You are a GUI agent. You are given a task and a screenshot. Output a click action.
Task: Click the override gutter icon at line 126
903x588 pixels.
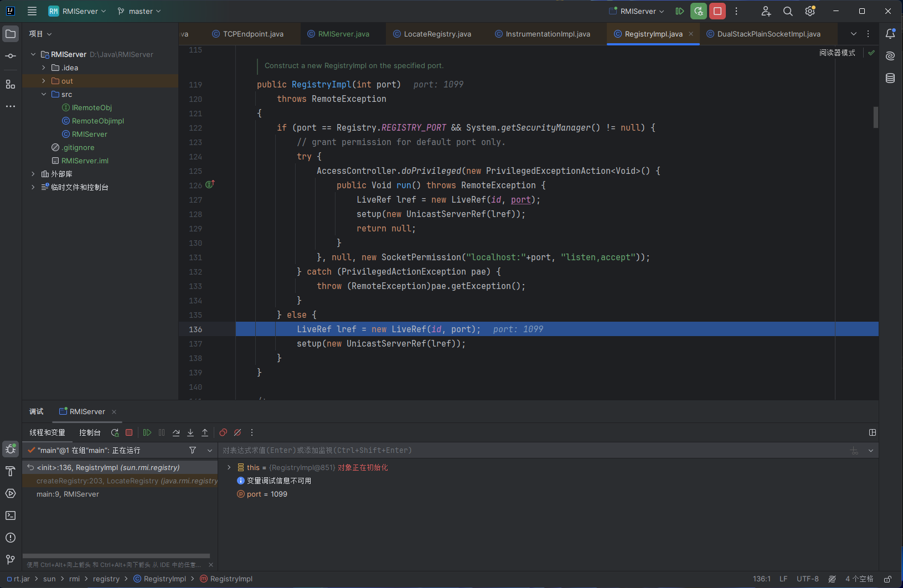click(210, 184)
